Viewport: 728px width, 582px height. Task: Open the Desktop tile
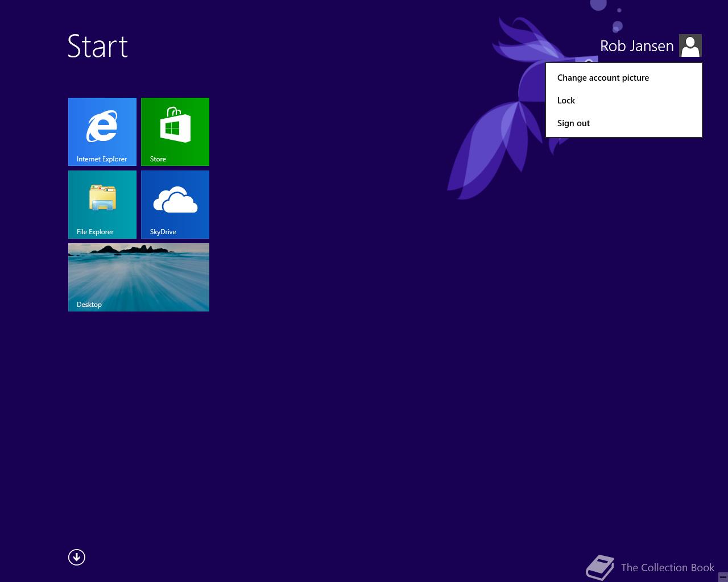pyautogui.click(x=139, y=277)
